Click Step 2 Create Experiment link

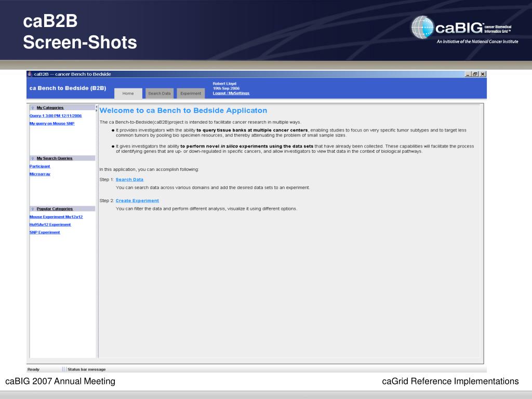pos(137,201)
